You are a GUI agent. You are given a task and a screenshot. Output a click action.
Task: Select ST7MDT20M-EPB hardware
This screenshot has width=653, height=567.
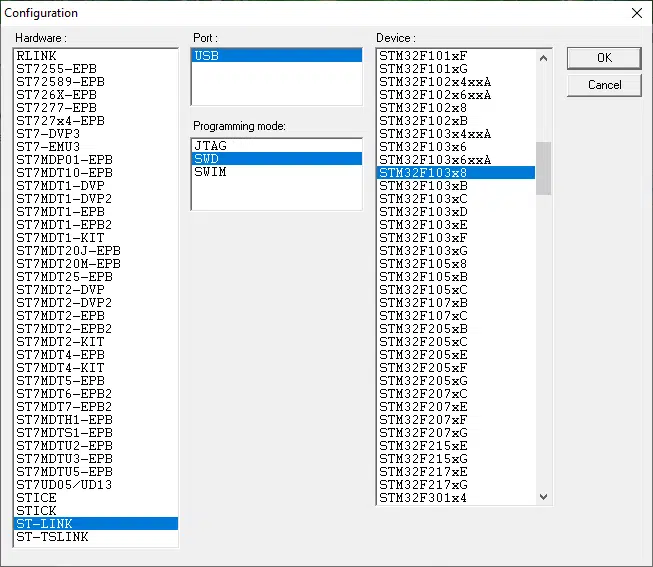click(96, 264)
